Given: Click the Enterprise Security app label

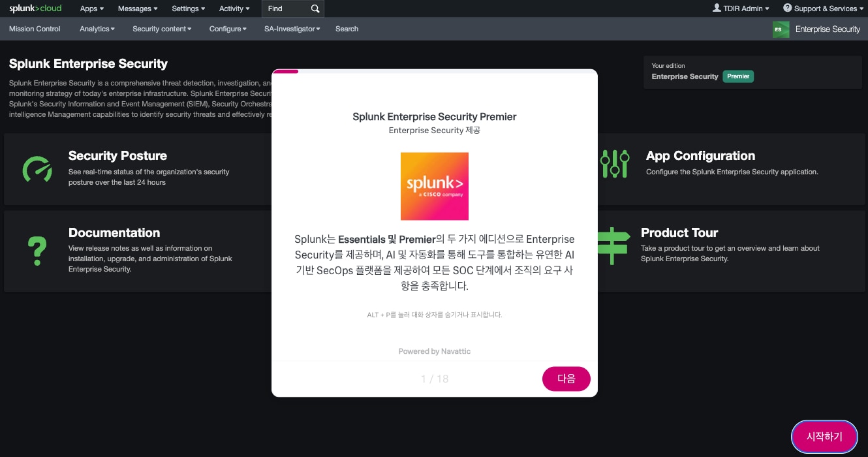Looking at the screenshot, I should [828, 29].
